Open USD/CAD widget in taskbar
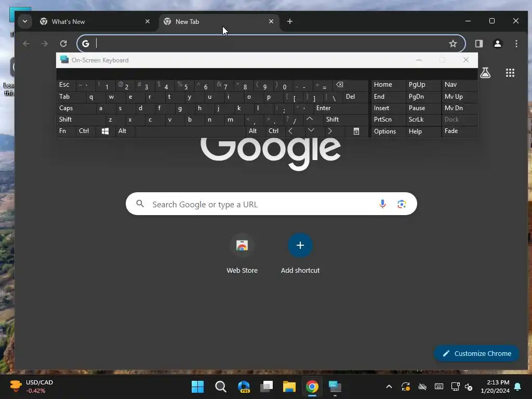This screenshot has height=399, width=532. click(x=31, y=387)
